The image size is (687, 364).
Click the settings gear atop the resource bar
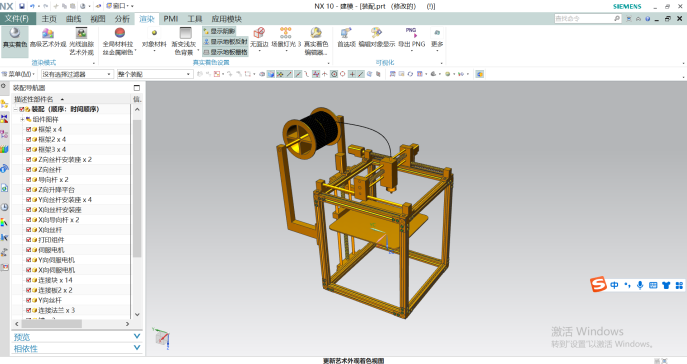(x=4, y=86)
